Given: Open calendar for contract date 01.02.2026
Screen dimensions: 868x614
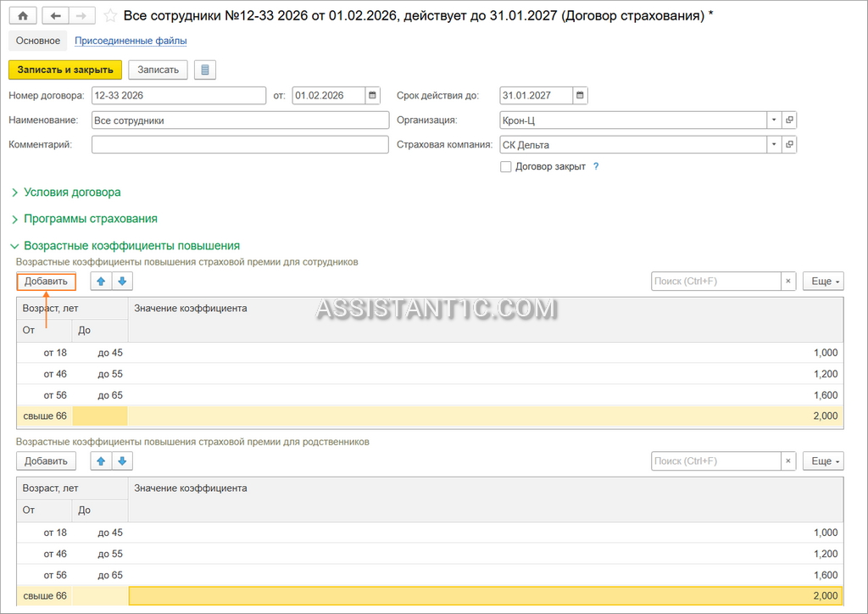Looking at the screenshot, I should (x=373, y=95).
